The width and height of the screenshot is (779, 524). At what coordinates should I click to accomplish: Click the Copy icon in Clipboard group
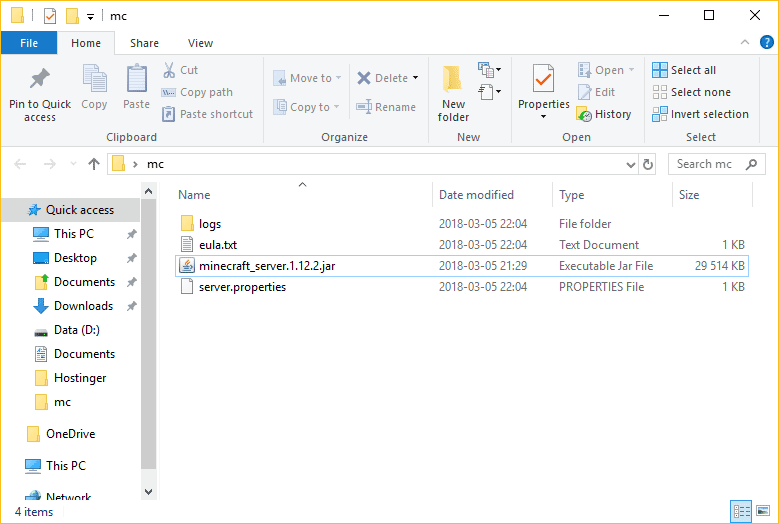(94, 78)
